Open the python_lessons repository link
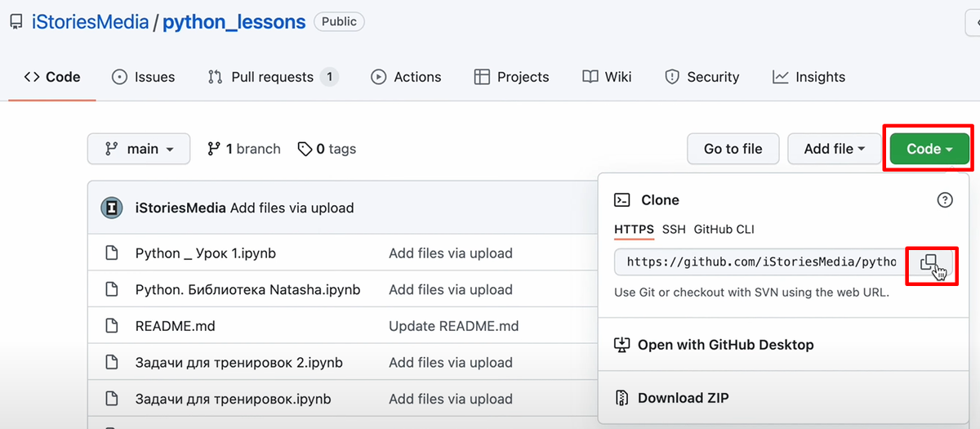 tap(234, 22)
